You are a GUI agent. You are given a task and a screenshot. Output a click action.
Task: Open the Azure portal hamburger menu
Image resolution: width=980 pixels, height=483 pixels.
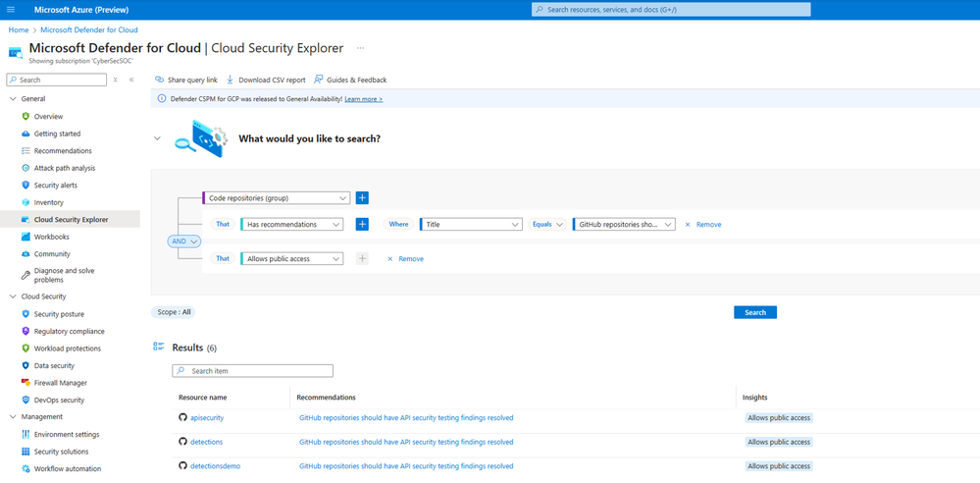(10, 10)
